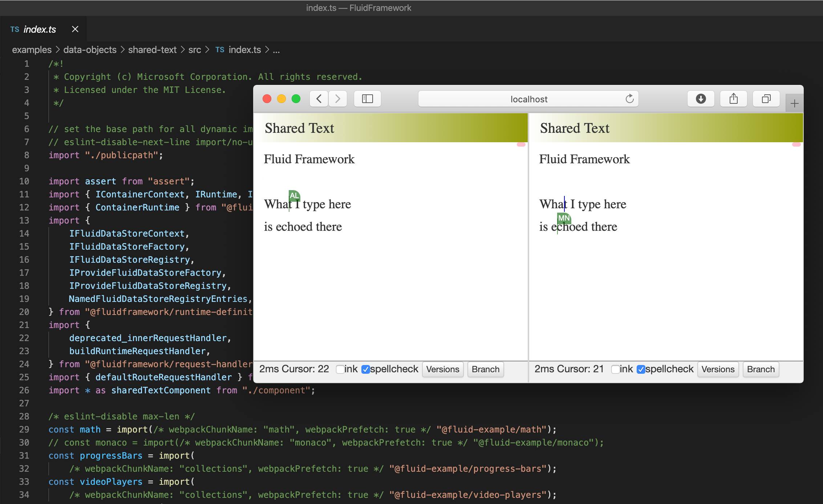This screenshot has width=823, height=504.
Task: Toggle the ink checkbox in left pane
Action: (x=339, y=369)
